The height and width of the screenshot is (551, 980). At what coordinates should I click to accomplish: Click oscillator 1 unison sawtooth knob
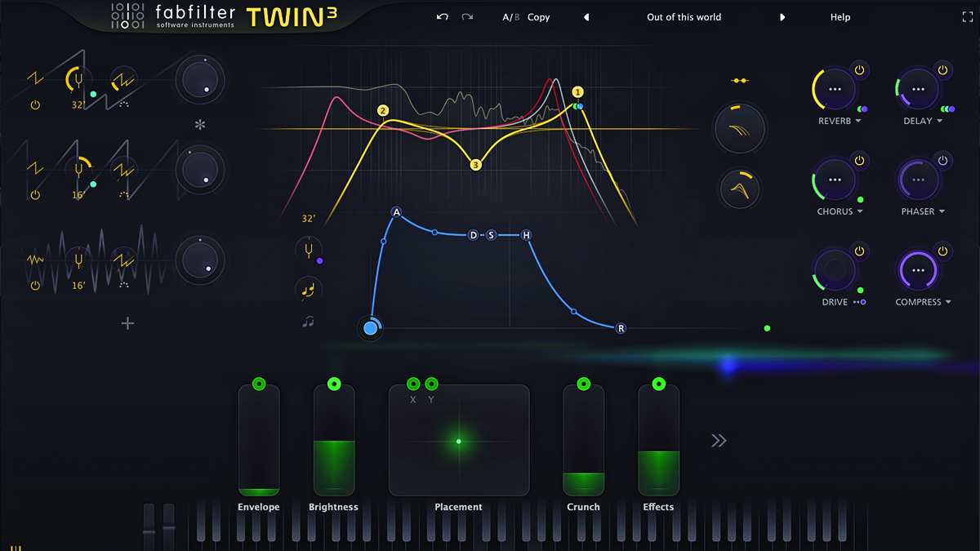[x=123, y=80]
